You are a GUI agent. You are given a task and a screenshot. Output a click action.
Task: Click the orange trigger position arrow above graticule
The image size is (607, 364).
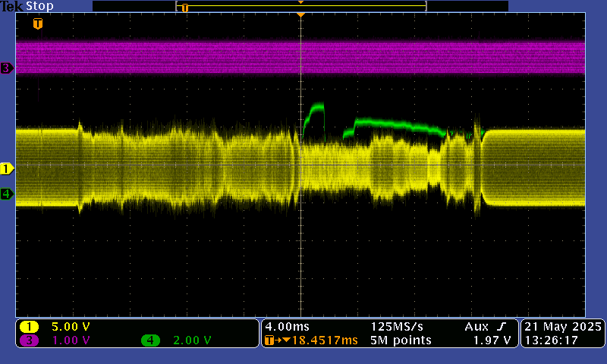click(x=301, y=15)
